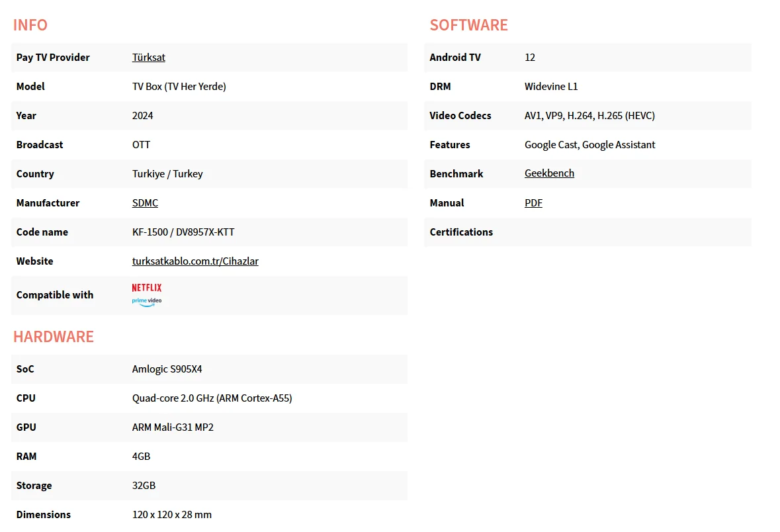Click the broadcast value OTT
This screenshot has width=780, height=532.
(141, 145)
